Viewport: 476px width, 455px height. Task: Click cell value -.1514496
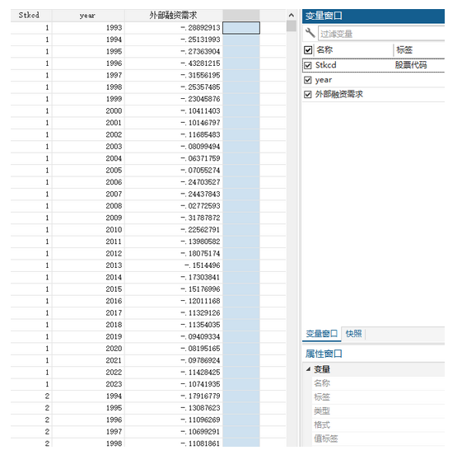203,265
